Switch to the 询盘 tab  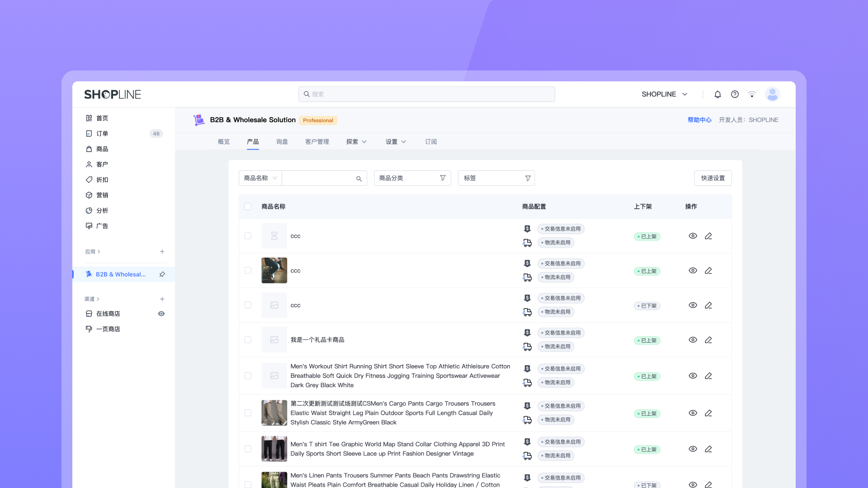click(282, 142)
